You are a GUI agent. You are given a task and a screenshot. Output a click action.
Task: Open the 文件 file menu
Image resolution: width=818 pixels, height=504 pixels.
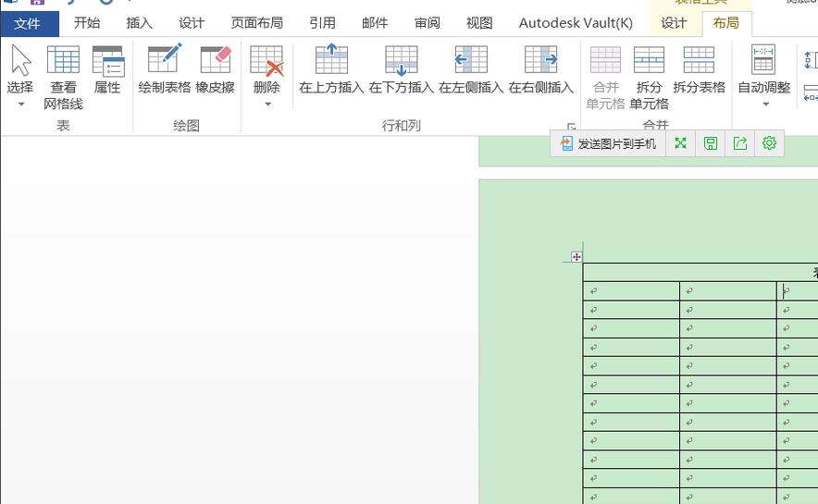pyautogui.click(x=30, y=23)
